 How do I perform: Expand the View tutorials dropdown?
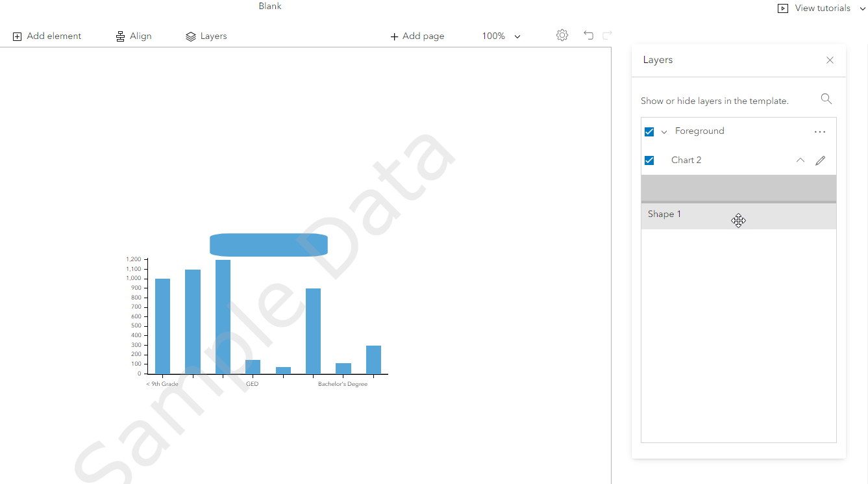click(x=862, y=8)
